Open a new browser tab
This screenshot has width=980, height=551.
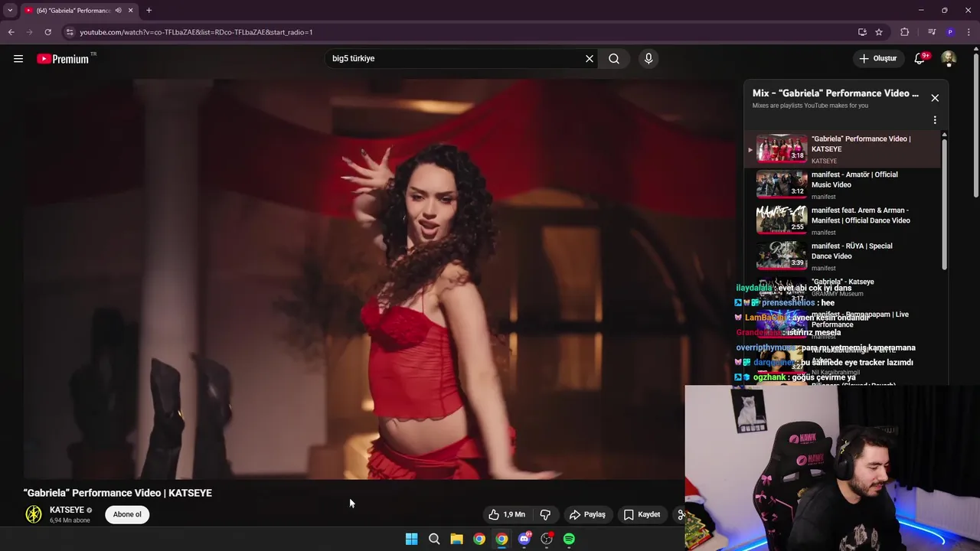tap(149, 11)
